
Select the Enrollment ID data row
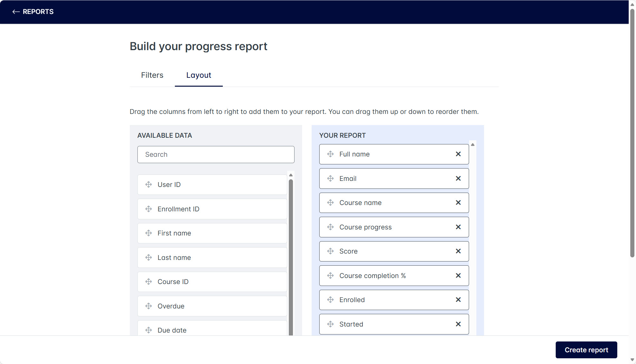click(212, 209)
